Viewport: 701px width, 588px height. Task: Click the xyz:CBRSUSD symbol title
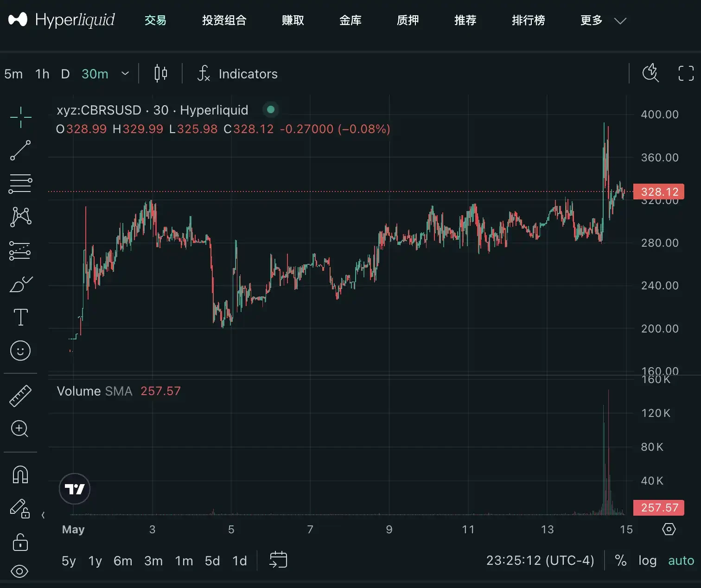tap(153, 110)
